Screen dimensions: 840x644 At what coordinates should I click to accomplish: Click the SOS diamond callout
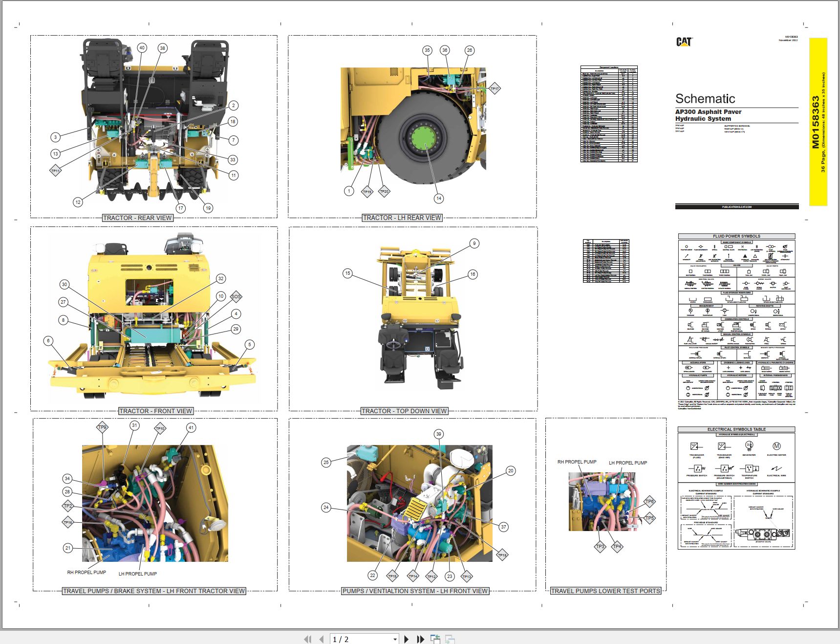click(236, 296)
